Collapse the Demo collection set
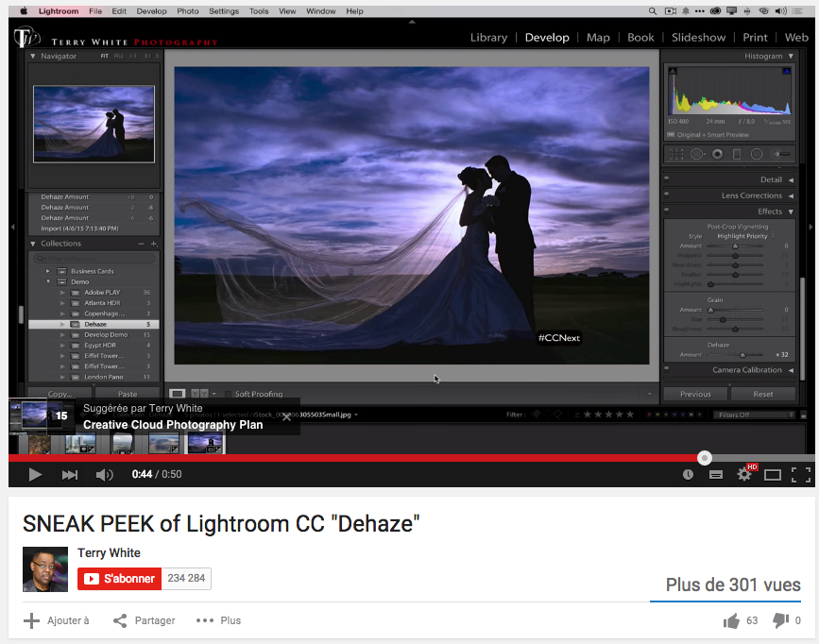Viewport: 819px width, 644px height. point(47,281)
